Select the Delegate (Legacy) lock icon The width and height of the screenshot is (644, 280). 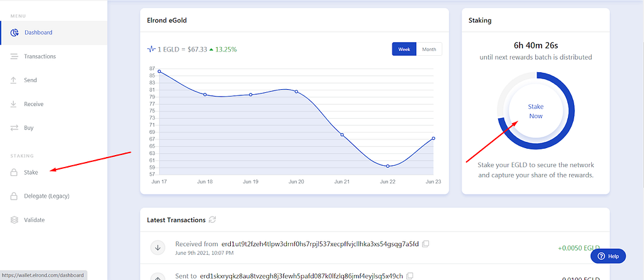(x=14, y=196)
